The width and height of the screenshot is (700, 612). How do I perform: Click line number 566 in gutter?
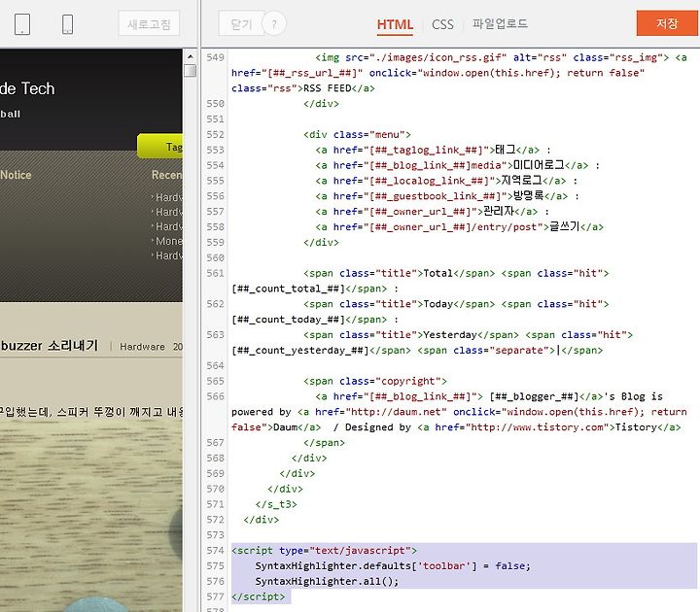215,396
